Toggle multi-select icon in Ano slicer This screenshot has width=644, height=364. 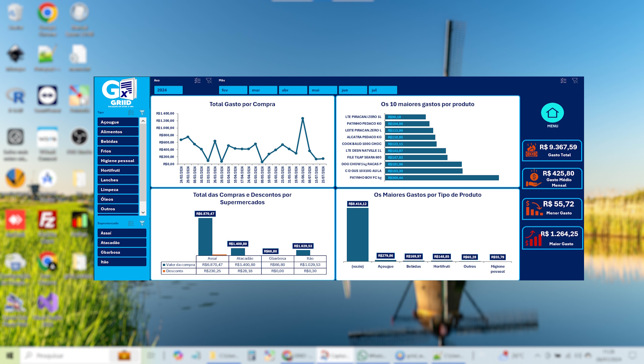pyautogui.click(x=197, y=81)
